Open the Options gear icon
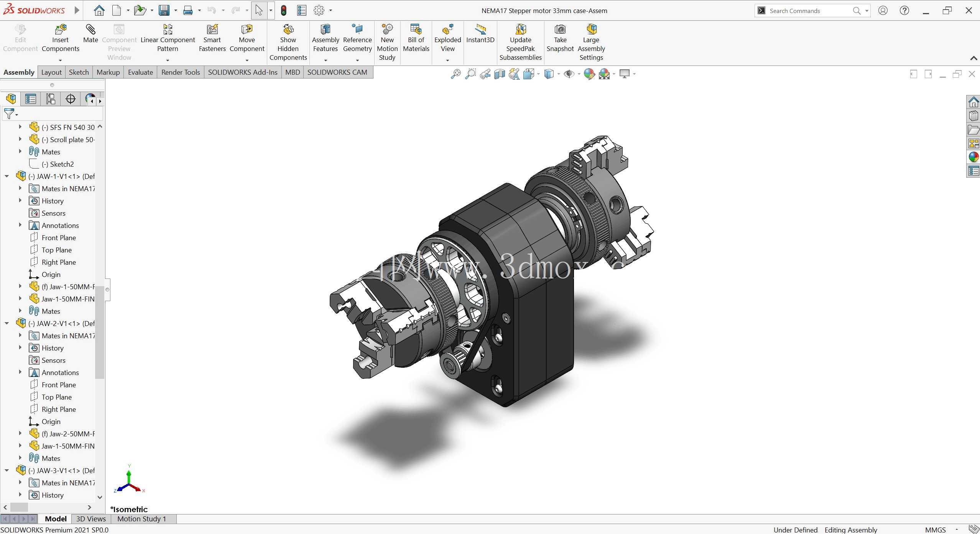The image size is (980, 534). coord(319,10)
